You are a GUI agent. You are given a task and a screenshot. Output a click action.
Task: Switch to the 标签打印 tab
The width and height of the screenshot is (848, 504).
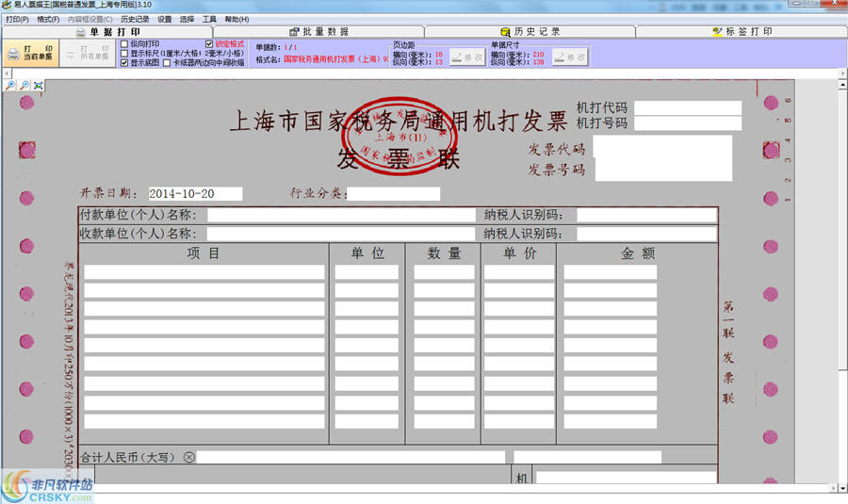point(742,32)
